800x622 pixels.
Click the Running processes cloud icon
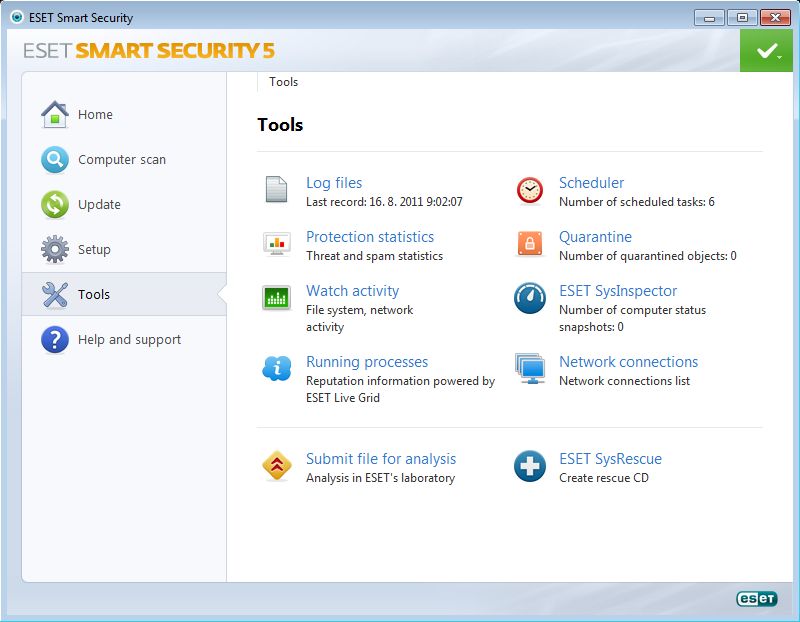(x=277, y=368)
